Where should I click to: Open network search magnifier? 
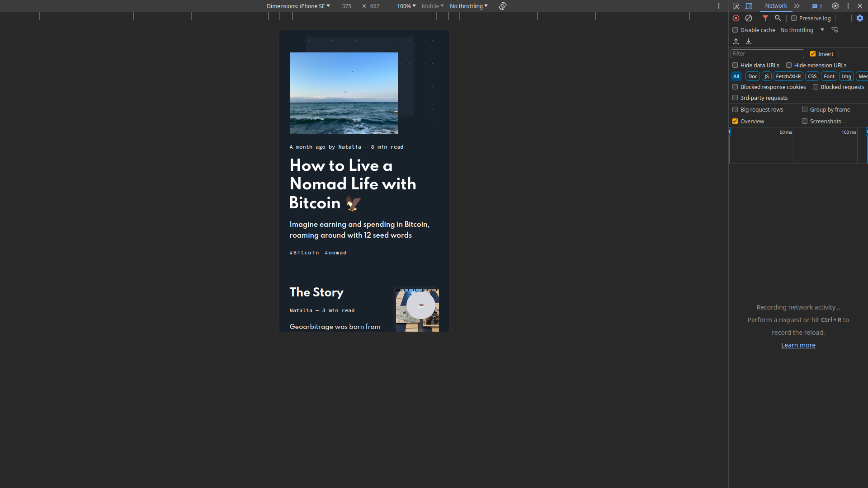pos(778,18)
